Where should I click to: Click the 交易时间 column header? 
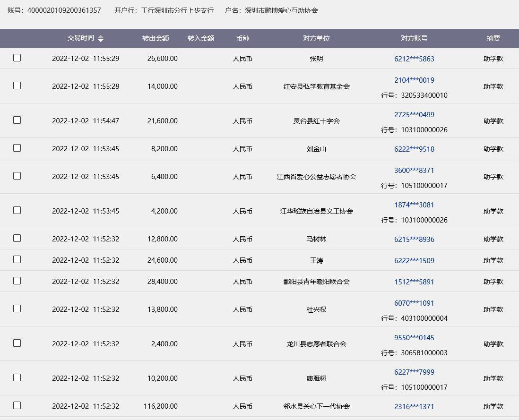[80, 38]
